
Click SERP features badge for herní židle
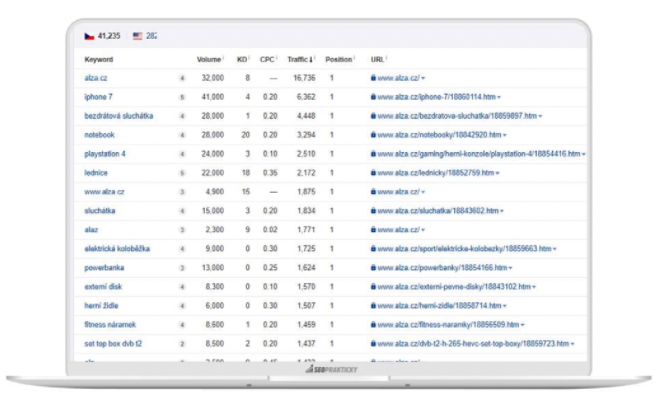[182, 306]
